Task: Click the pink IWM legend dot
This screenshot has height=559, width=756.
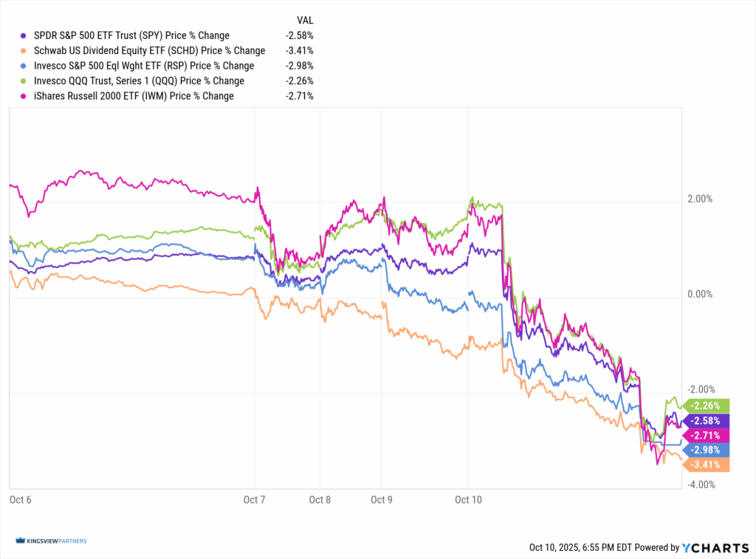Action: pyautogui.click(x=24, y=96)
